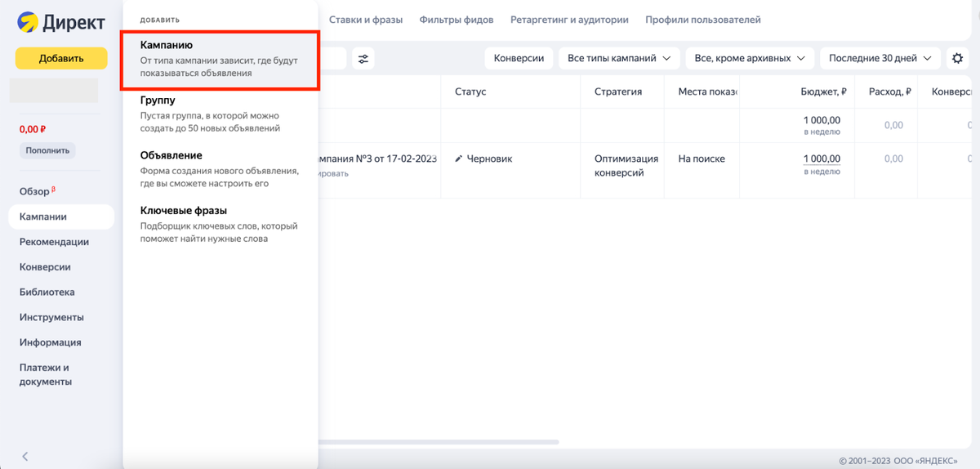Switch to Ретаргетинг и аудитории tab

(x=569, y=20)
